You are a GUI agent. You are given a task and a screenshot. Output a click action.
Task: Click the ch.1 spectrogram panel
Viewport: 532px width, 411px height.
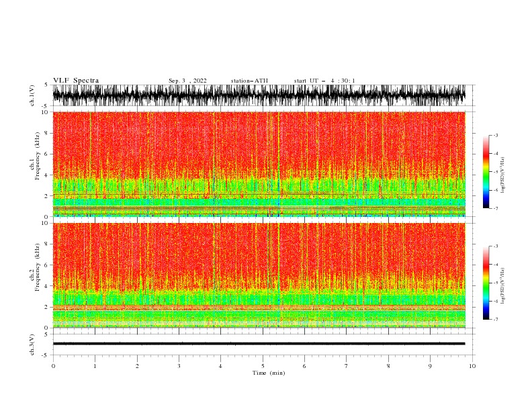(x=259, y=164)
